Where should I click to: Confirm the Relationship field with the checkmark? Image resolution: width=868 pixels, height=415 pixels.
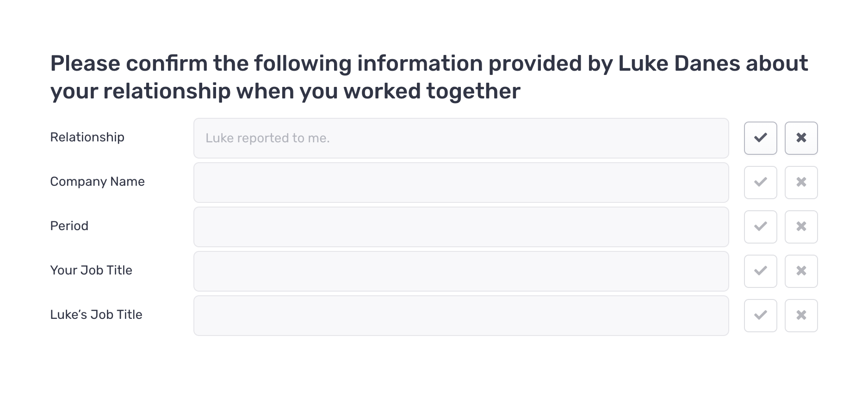pos(760,138)
